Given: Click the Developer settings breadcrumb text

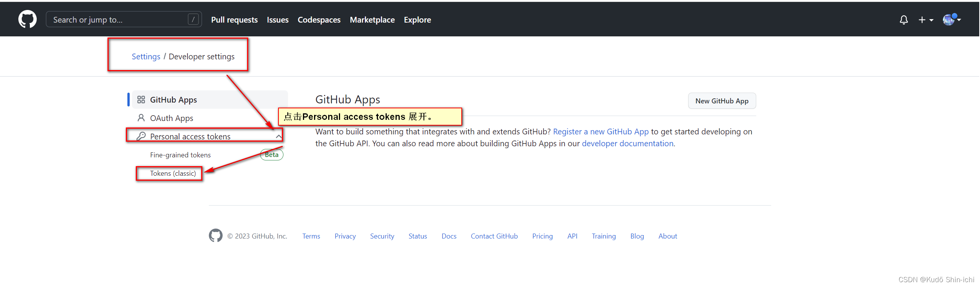Looking at the screenshot, I should 202,57.
